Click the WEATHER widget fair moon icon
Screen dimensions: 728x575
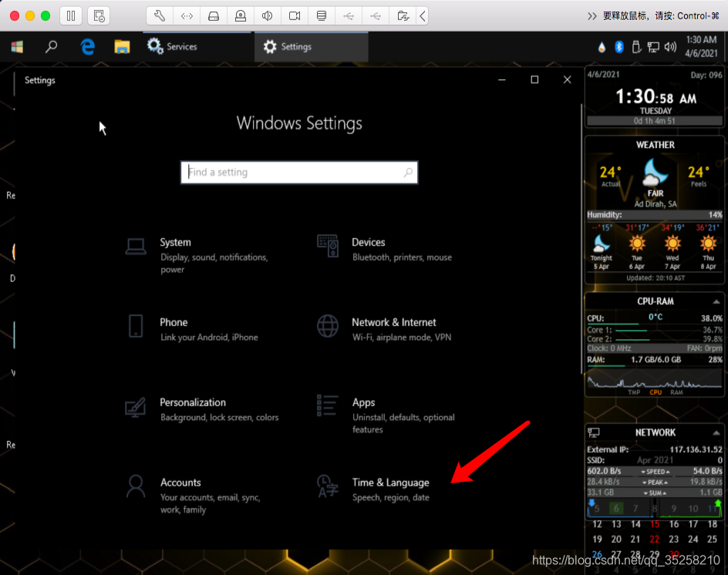(x=655, y=173)
